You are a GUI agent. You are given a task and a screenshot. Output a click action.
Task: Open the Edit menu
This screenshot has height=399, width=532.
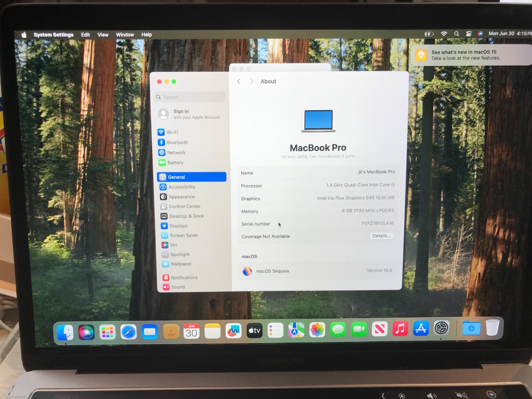85,35
